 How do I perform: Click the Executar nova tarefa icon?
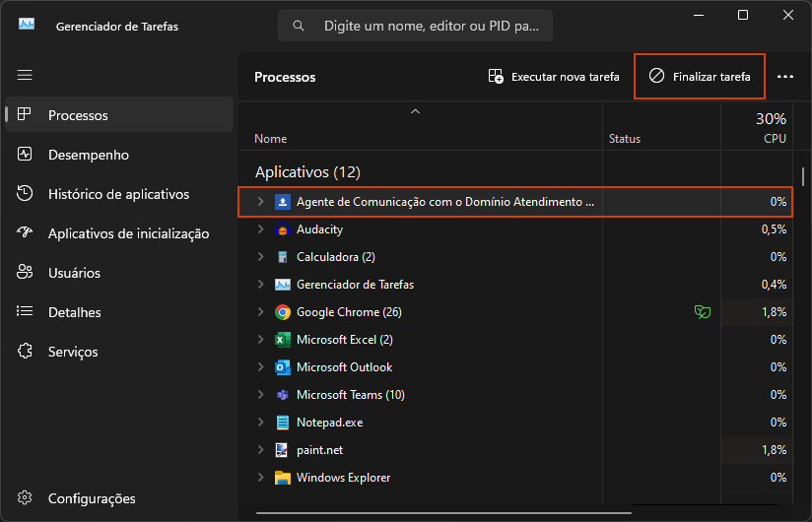496,77
